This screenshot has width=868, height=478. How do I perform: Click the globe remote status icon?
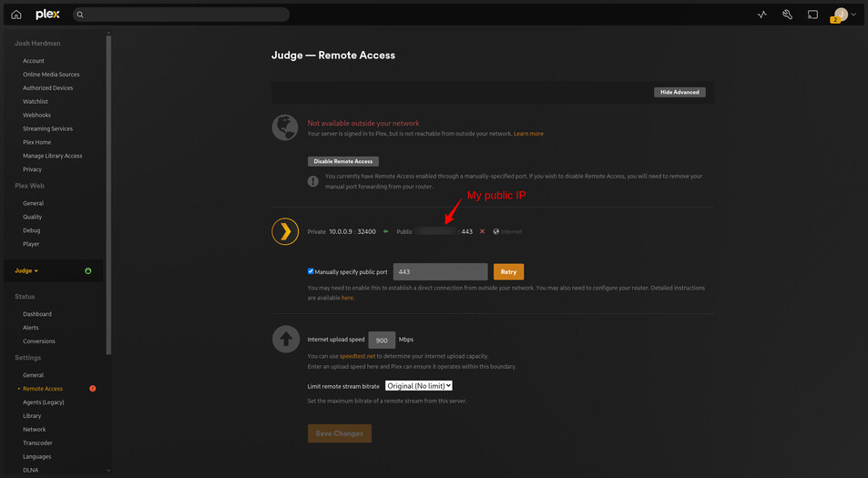285,127
